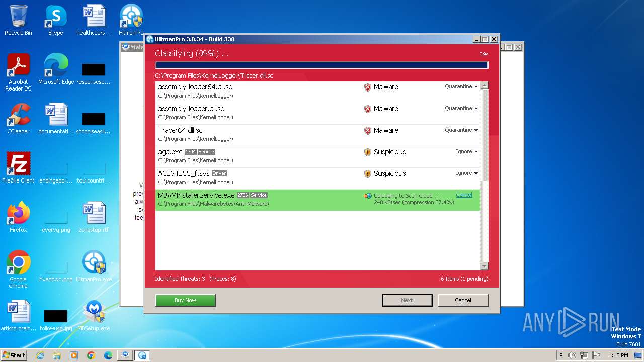Viewport: 644px width, 362px height.
Task: Click the Identified Threats: 3 status text
Action: click(x=180, y=279)
